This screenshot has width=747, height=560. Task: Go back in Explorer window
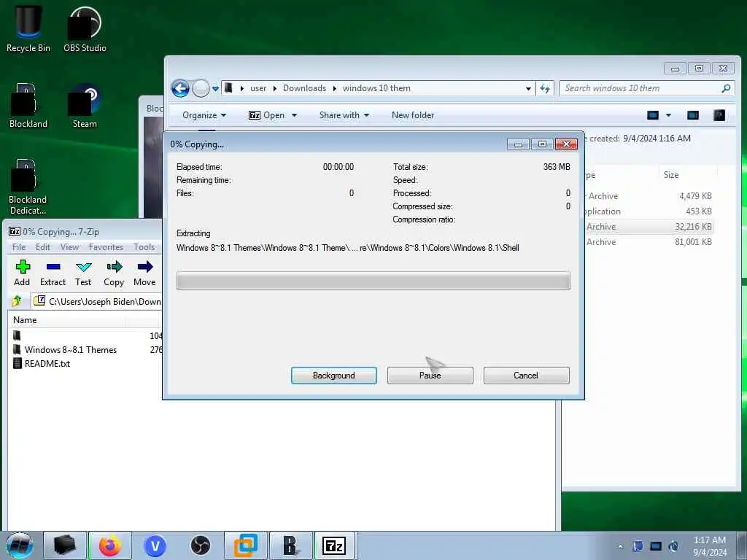pyautogui.click(x=180, y=88)
